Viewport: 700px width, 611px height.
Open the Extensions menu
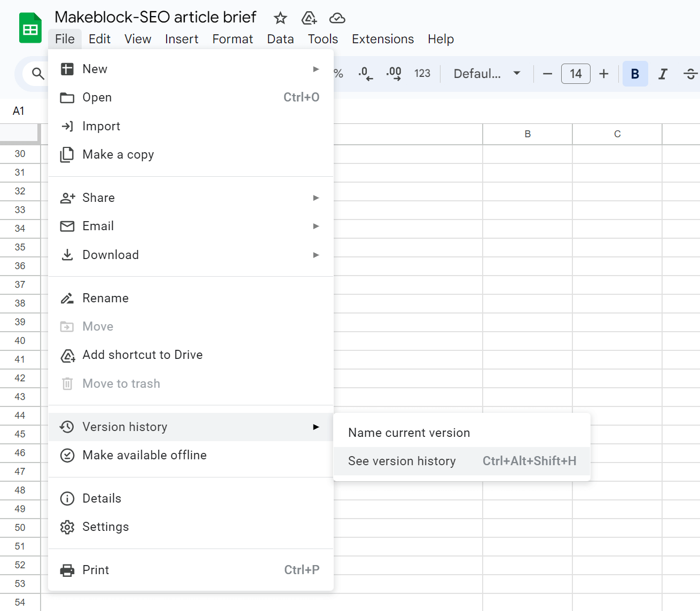click(x=382, y=38)
